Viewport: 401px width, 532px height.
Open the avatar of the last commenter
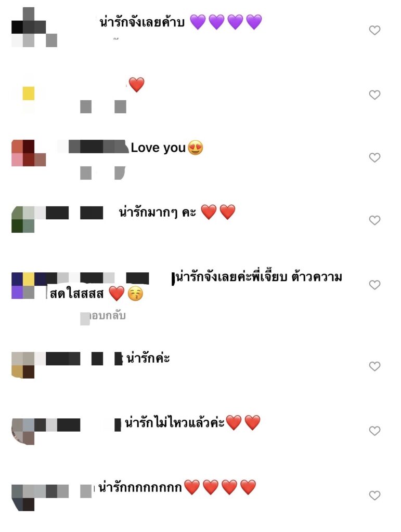pyautogui.click(x=23, y=498)
